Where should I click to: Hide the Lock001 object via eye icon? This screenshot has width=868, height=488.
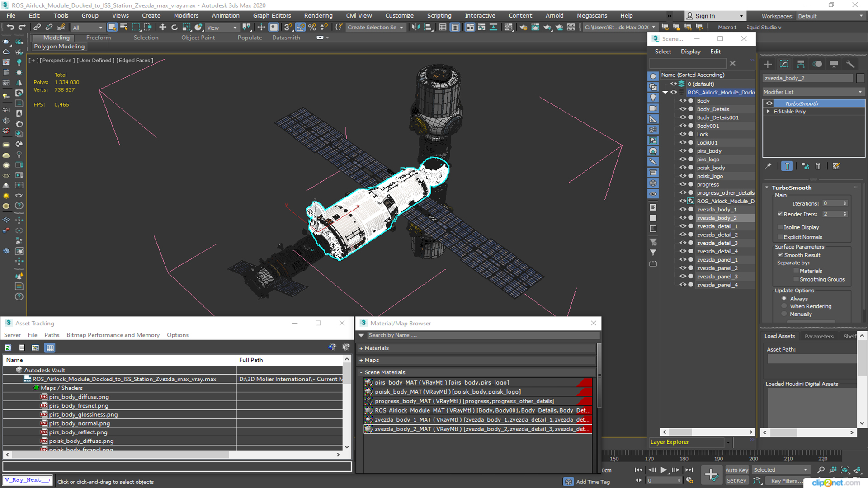click(683, 142)
